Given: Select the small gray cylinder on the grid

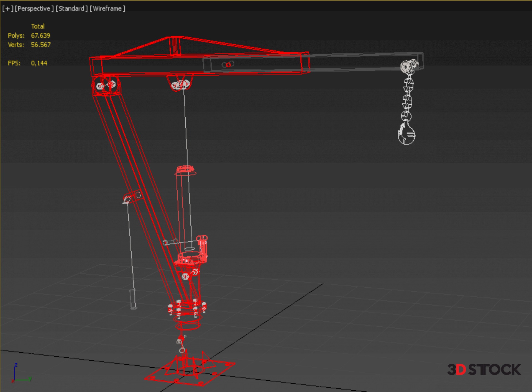Looking at the screenshot, I should coord(133,299).
